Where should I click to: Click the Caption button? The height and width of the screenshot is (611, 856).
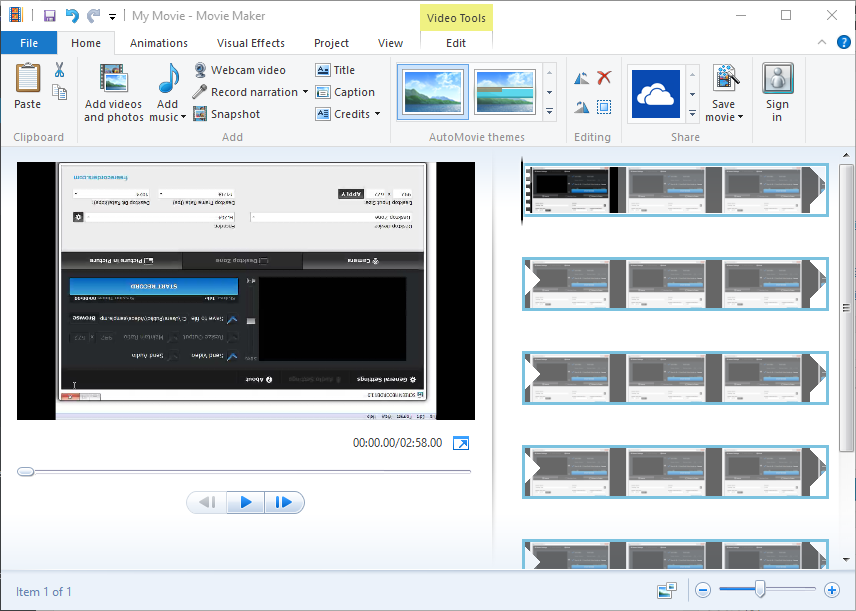tap(345, 92)
